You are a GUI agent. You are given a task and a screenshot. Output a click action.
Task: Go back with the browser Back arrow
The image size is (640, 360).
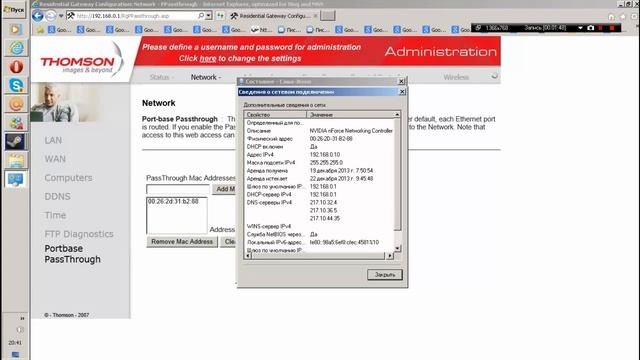(x=38, y=16)
